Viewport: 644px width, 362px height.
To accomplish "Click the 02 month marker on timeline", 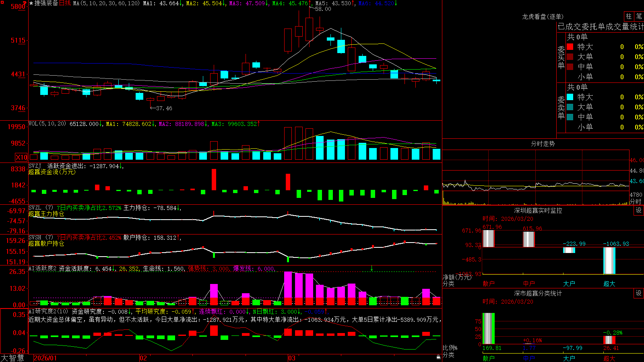I will (x=143, y=358).
